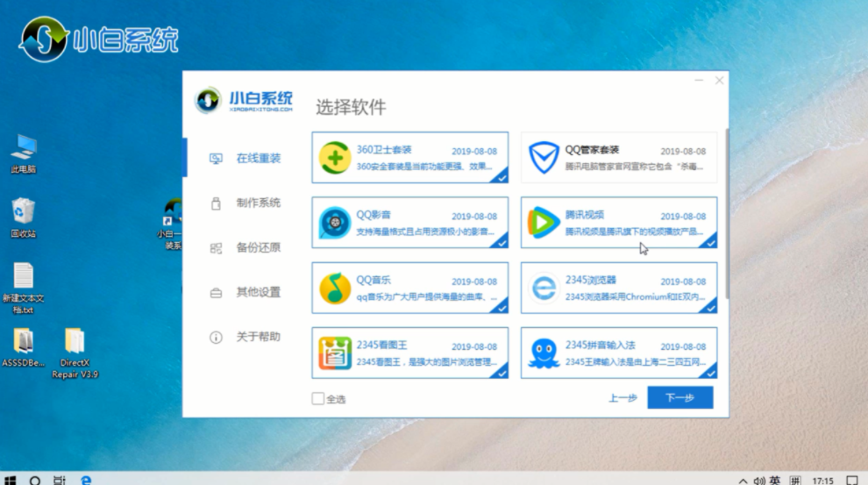This screenshot has width=868, height=485.
Task: Click the 2345拼音输入法 title text
Action: point(600,346)
